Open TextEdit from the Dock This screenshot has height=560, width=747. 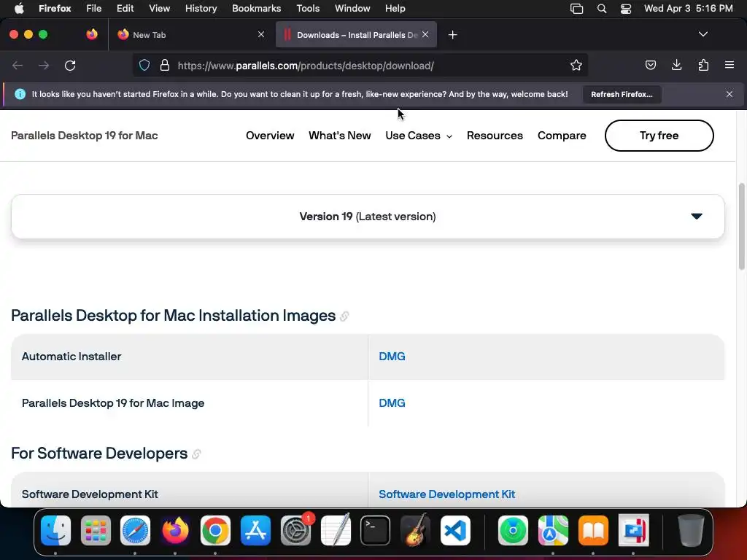pos(336,531)
